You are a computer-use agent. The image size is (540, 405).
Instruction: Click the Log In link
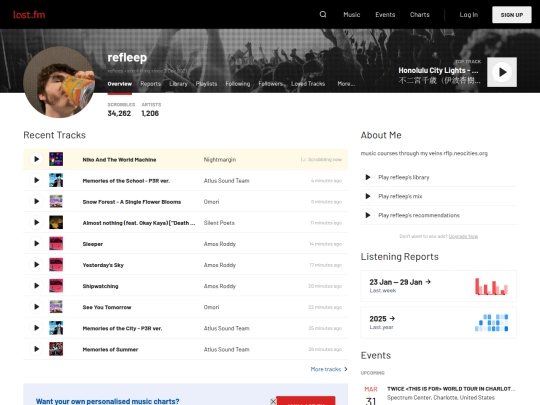point(468,14)
